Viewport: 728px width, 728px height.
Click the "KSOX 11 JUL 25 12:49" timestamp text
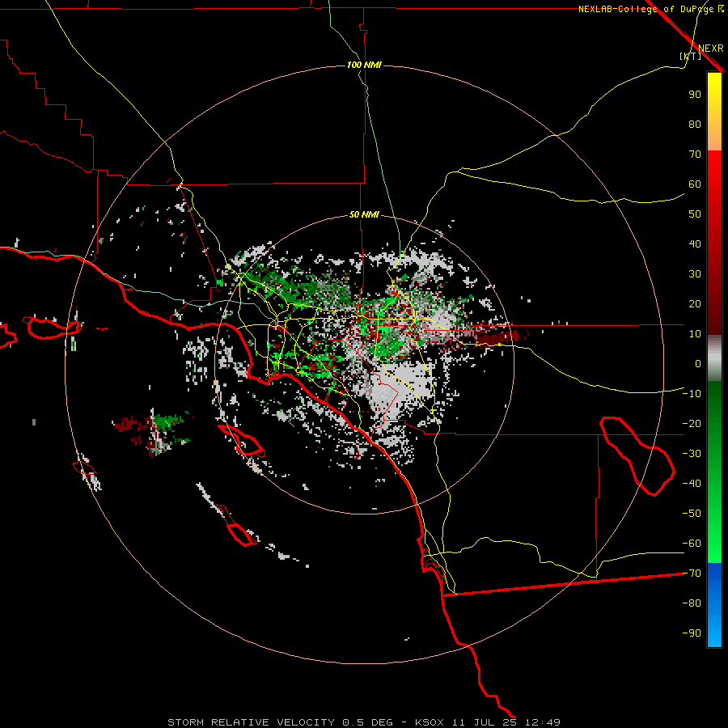tap(488, 722)
